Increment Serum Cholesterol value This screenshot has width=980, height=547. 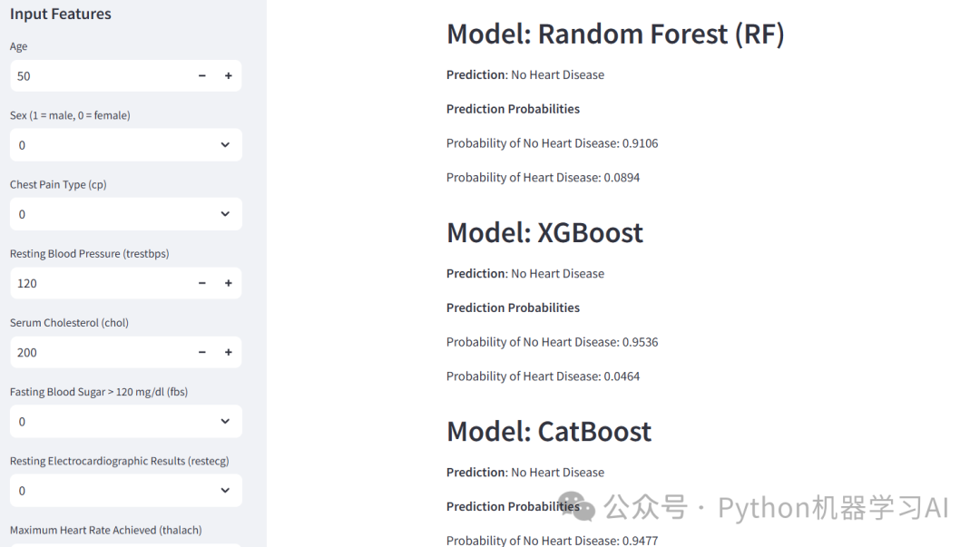click(x=229, y=352)
